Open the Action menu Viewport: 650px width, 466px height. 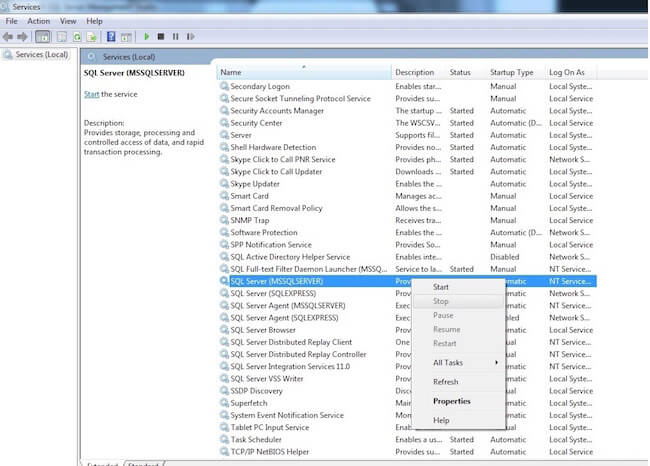click(x=39, y=21)
